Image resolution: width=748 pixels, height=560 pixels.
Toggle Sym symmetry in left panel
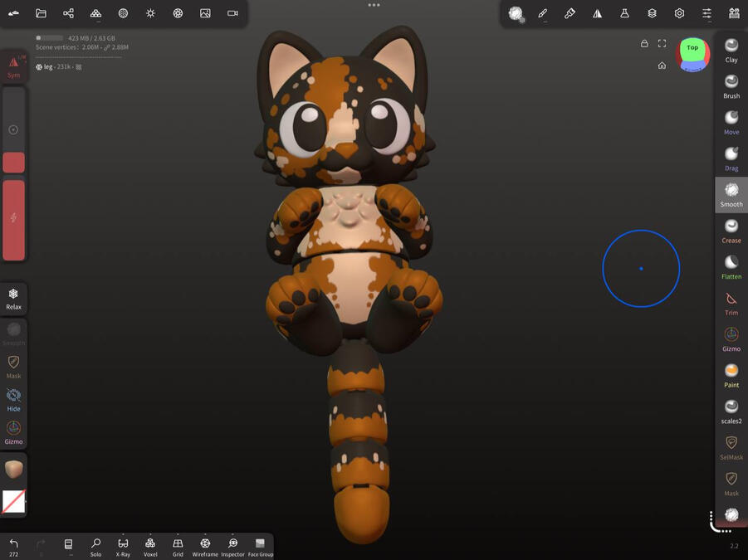tap(13, 66)
